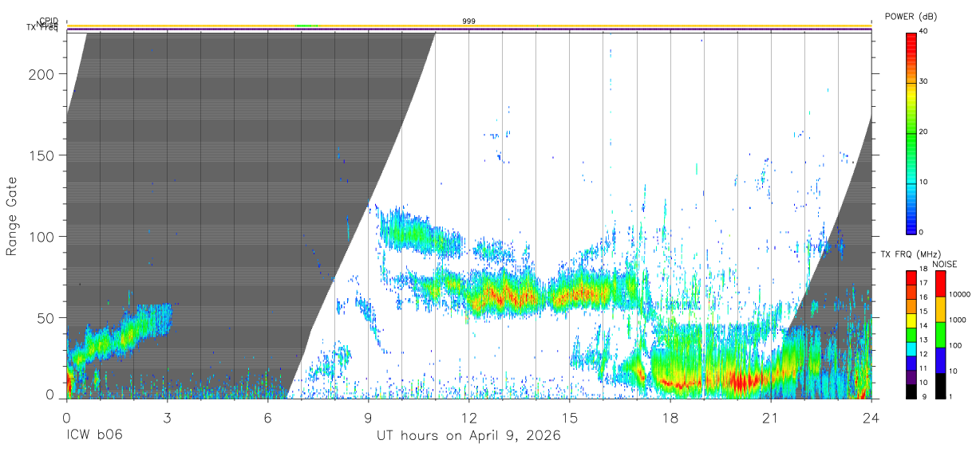
Task: Click the "17" label on the TX FRQ scale
Action: [x=924, y=283]
